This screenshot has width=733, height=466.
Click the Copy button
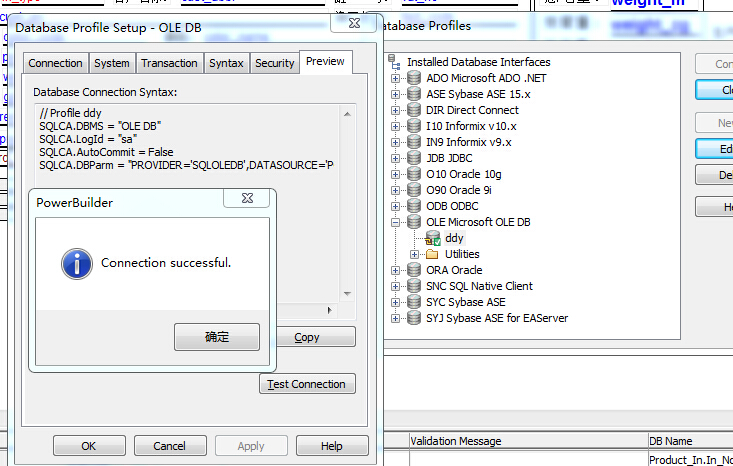(316, 337)
